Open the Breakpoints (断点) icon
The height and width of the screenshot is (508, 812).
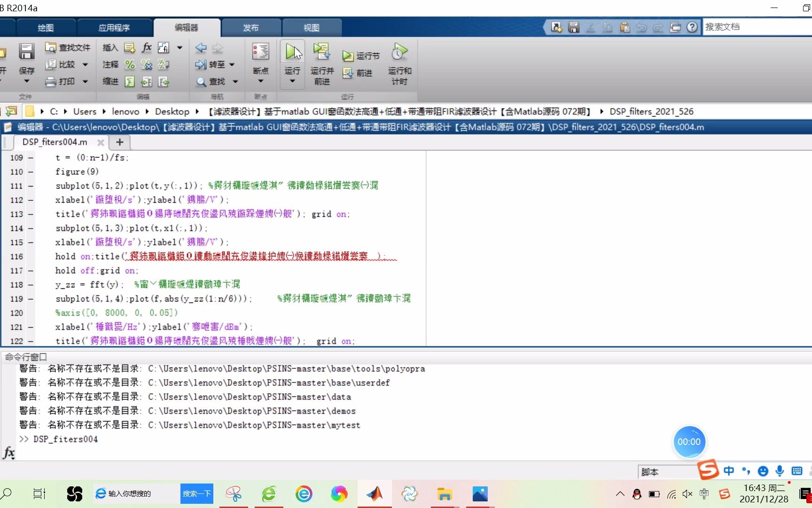[260, 52]
